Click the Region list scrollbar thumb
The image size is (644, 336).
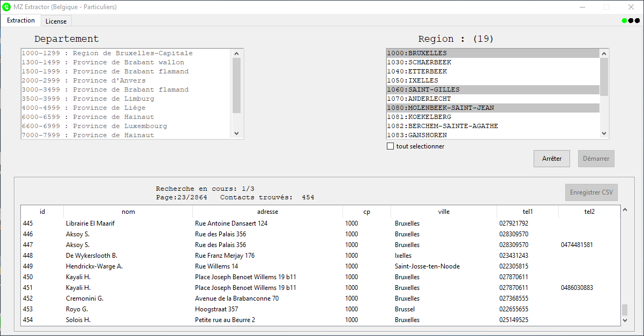(x=604, y=77)
